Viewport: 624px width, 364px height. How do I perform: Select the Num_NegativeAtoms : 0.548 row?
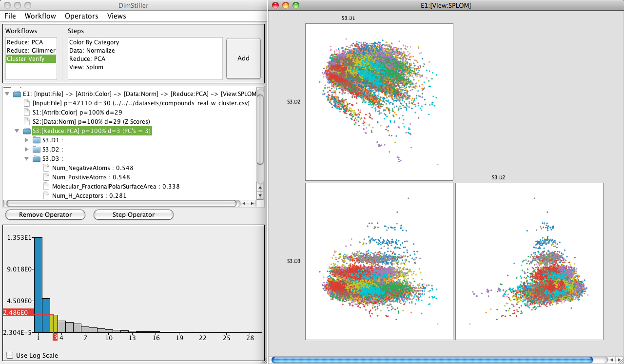pyautogui.click(x=93, y=168)
